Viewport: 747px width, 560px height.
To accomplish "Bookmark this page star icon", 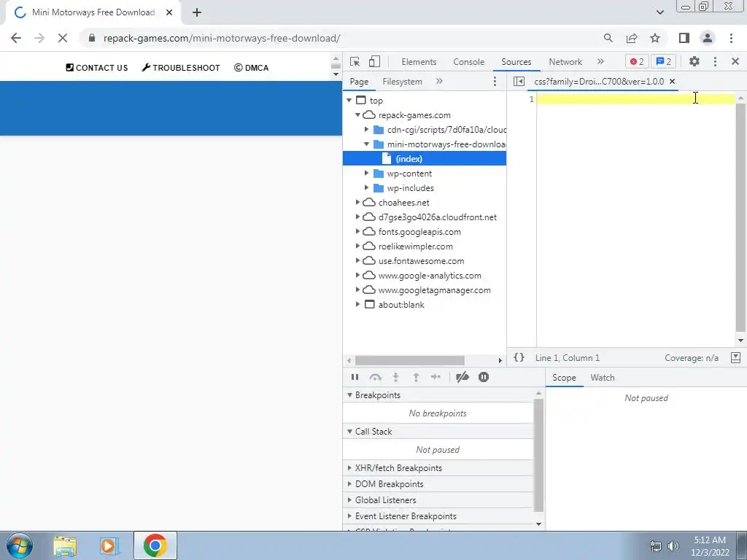I will 656,38.
